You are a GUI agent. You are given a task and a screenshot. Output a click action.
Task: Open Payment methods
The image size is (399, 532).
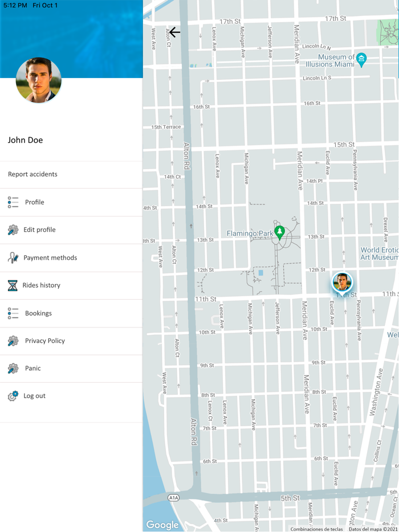[x=71, y=258]
